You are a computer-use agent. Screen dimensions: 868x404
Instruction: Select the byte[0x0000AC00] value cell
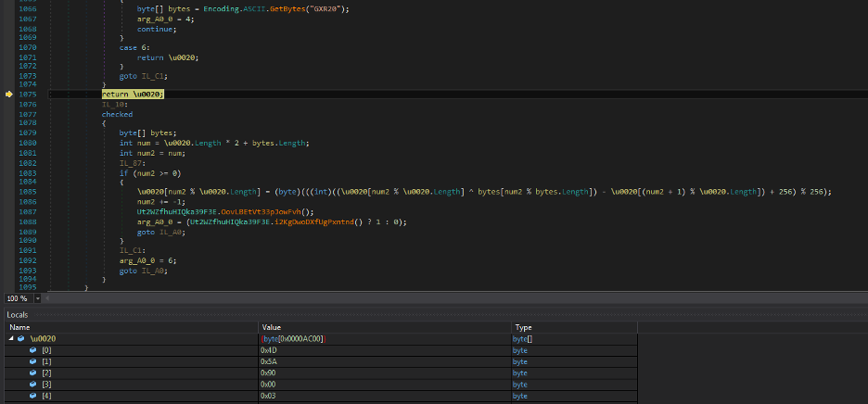[x=294, y=339]
